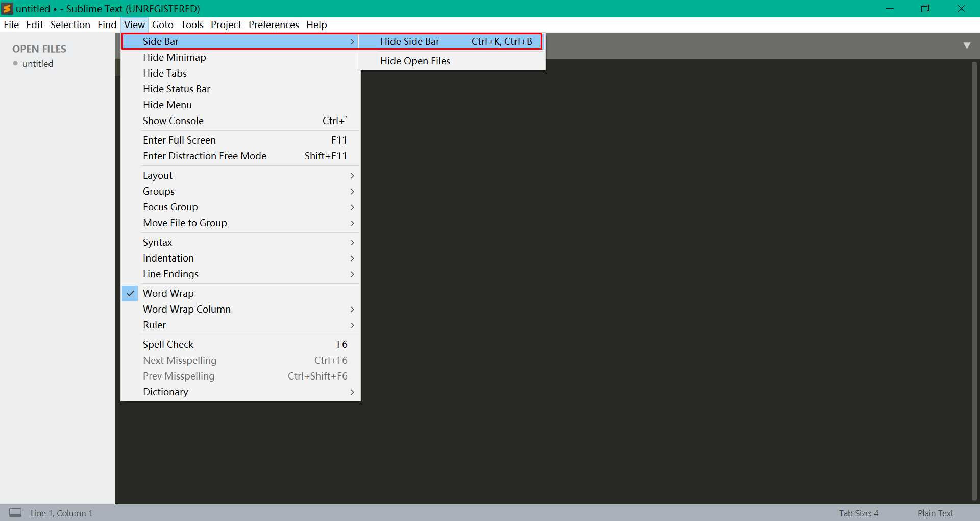
Task: Open the Tab Size: 4 selector
Action: (x=859, y=513)
